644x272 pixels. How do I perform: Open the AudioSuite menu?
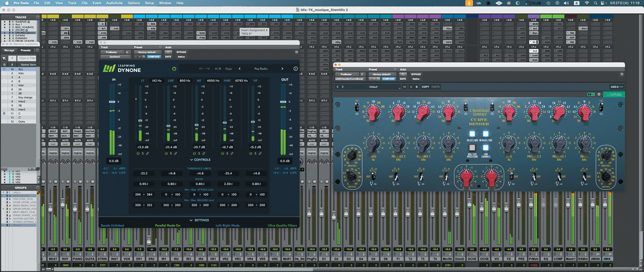click(114, 3)
